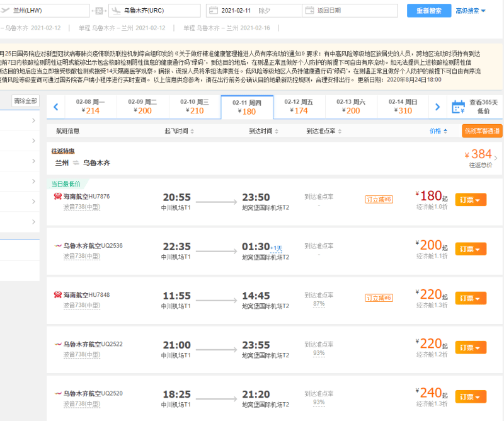Image resolution: width=504 pixels, height=421 pixels.
Task: Click the swap cities icon between airports
Action: point(99,11)
